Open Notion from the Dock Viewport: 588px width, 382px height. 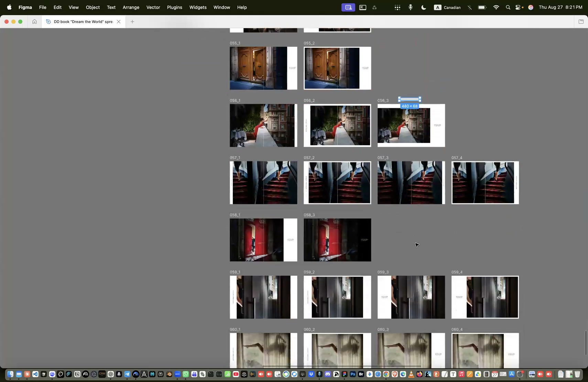(x=77, y=374)
